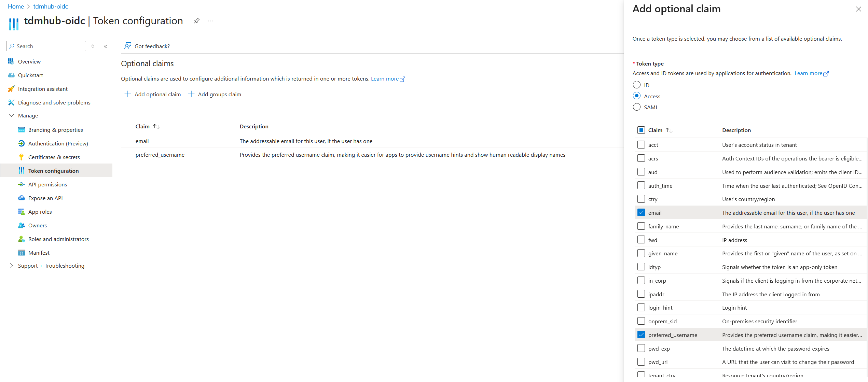Collapse the Manage section
Viewport: 868px width, 382px height.
[x=11, y=115]
